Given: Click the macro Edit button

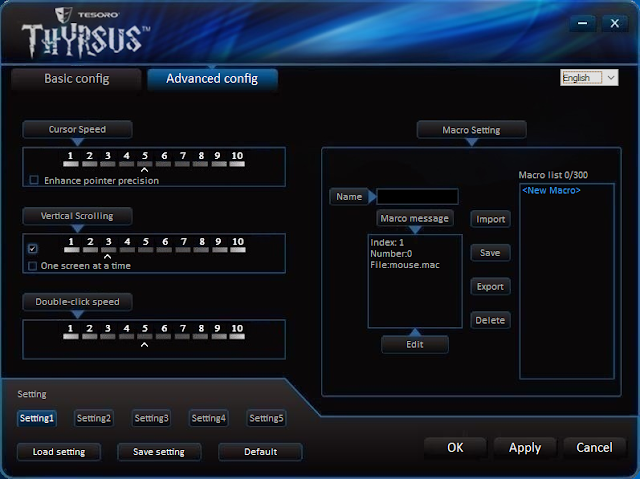Looking at the screenshot, I should (x=415, y=344).
